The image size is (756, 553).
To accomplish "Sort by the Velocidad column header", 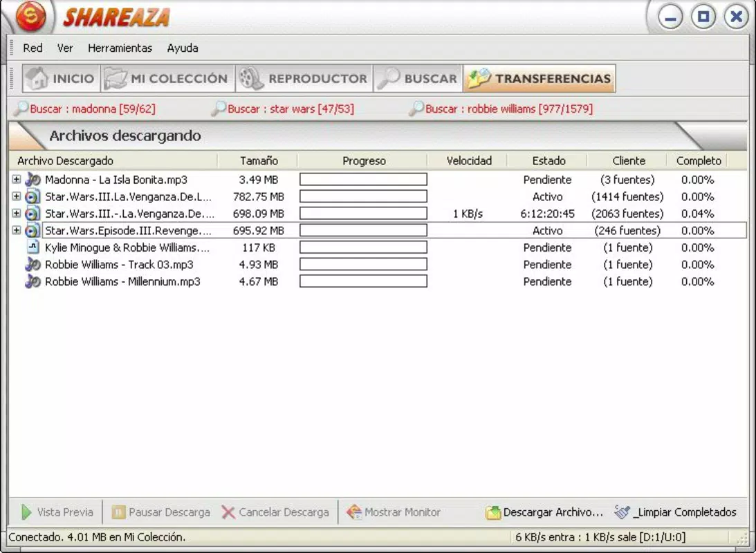I will pyautogui.click(x=468, y=160).
